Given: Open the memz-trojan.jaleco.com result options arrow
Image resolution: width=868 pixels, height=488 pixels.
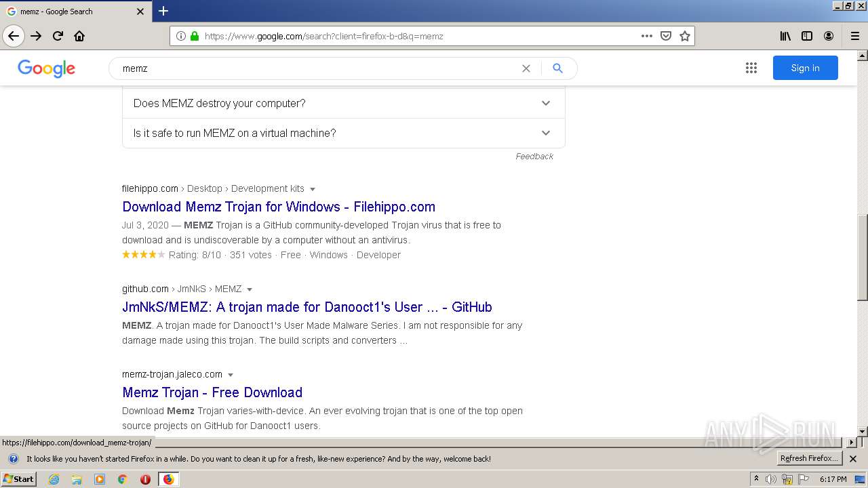Looking at the screenshot, I should (230, 375).
